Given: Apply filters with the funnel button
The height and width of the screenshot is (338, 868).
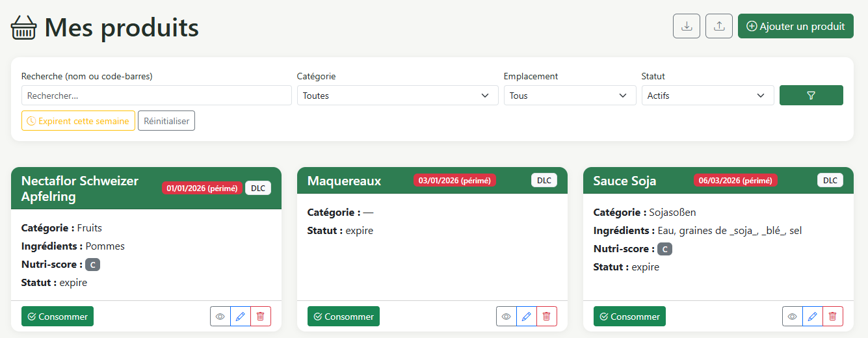Looking at the screenshot, I should 811,96.
